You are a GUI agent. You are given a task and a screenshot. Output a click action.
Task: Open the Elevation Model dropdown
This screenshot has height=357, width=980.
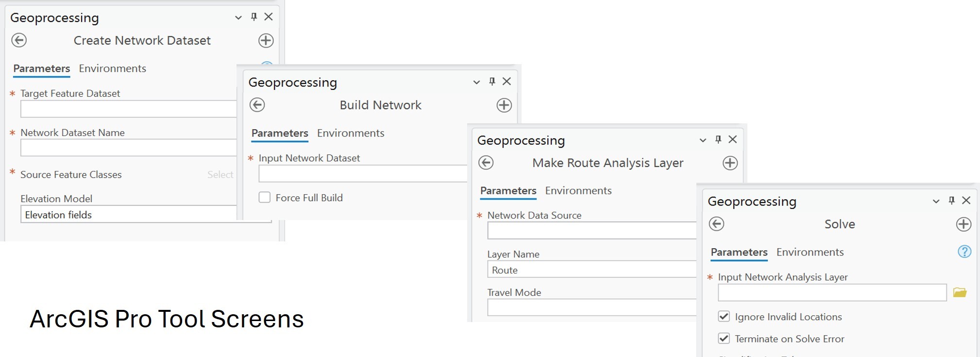(x=129, y=214)
